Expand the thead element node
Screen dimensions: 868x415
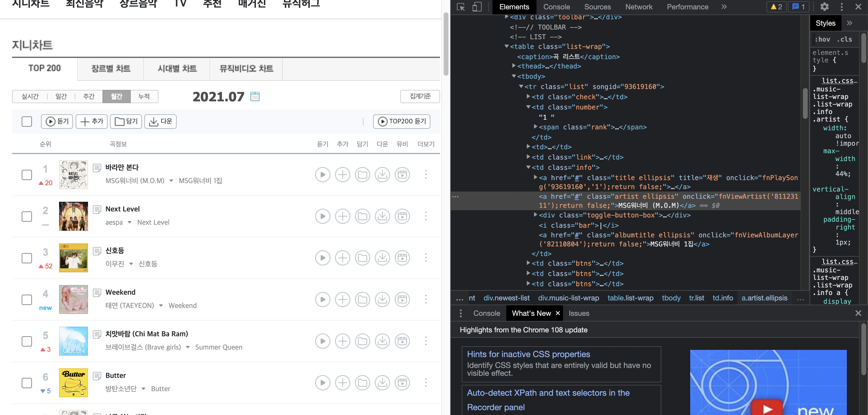514,66
